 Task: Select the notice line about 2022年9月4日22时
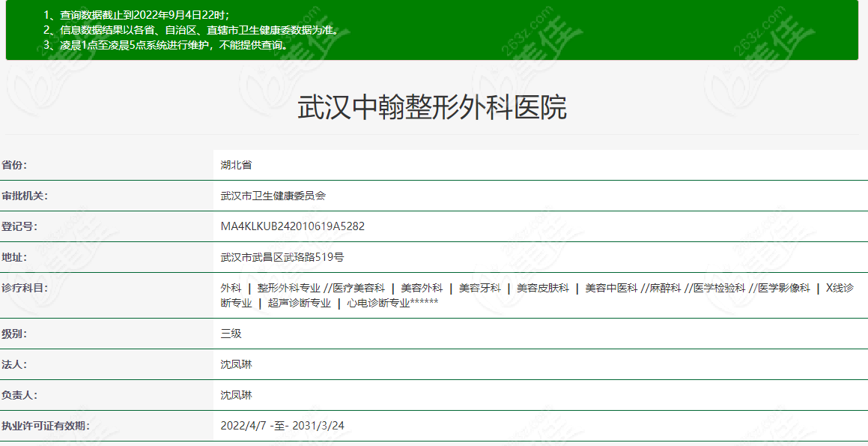point(137,16)
